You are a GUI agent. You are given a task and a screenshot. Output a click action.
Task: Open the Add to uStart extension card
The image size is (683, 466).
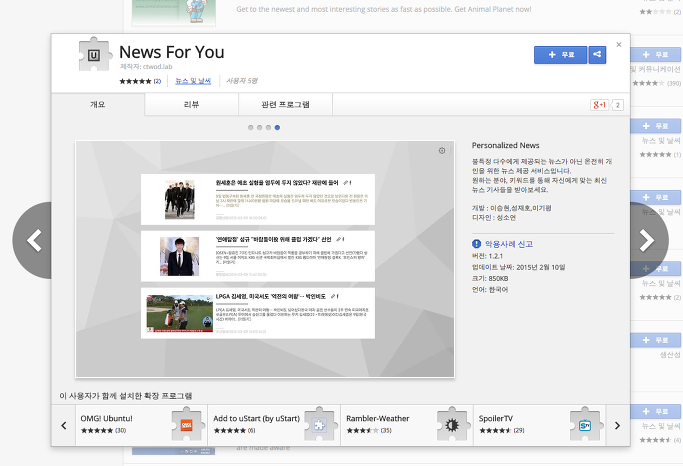pos(274,425)
